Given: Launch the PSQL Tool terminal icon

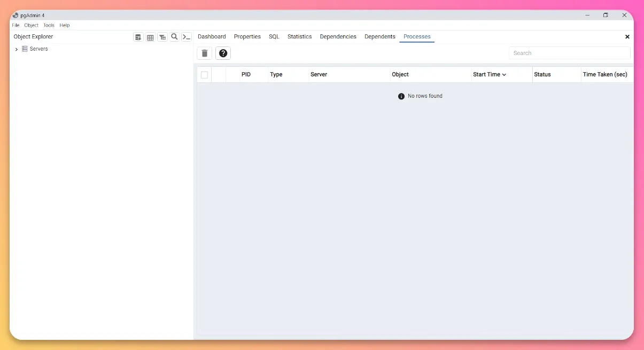Looking at the screenshot, I should click(186, 37).
